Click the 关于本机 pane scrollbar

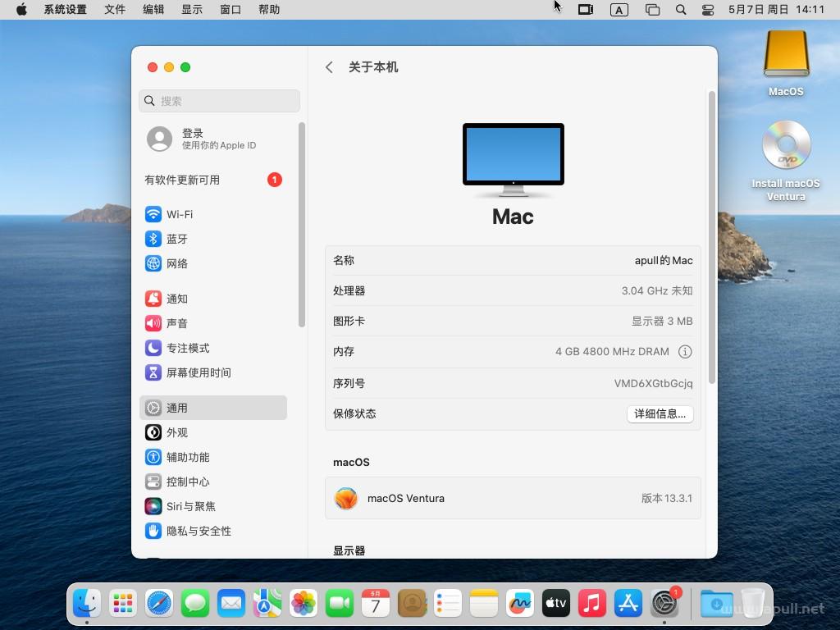(712, 237)
